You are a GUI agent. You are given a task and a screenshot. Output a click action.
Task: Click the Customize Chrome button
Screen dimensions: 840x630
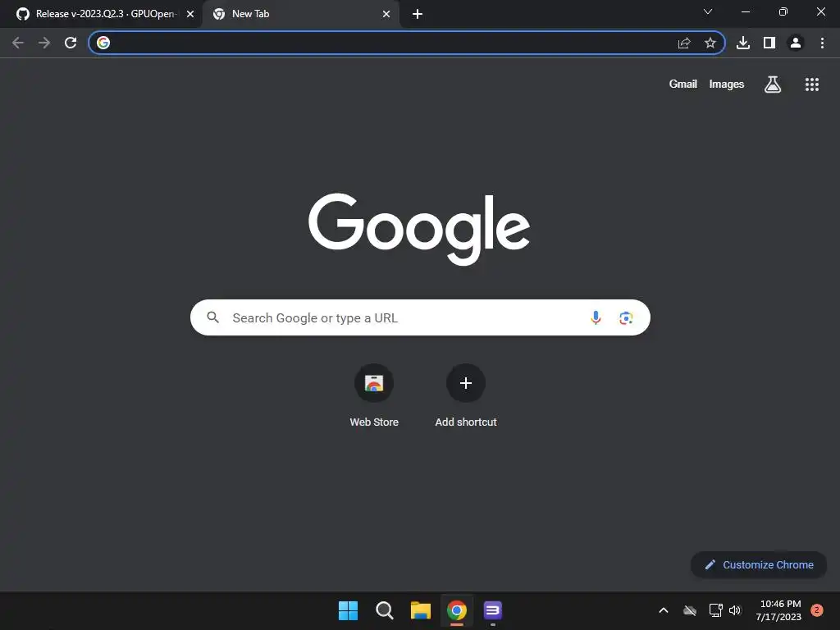point(759,564)
